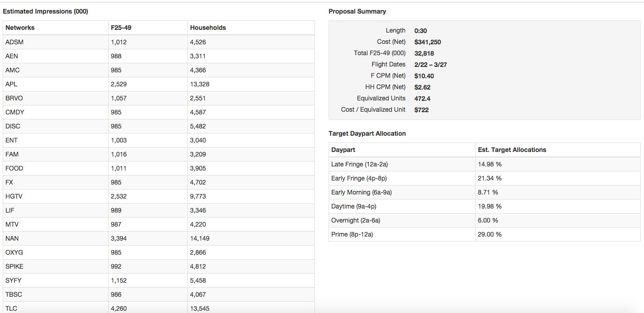Viewport: 644px width, 313px height.
Task: Click the F25-49 column header
Action: point(121,28)
